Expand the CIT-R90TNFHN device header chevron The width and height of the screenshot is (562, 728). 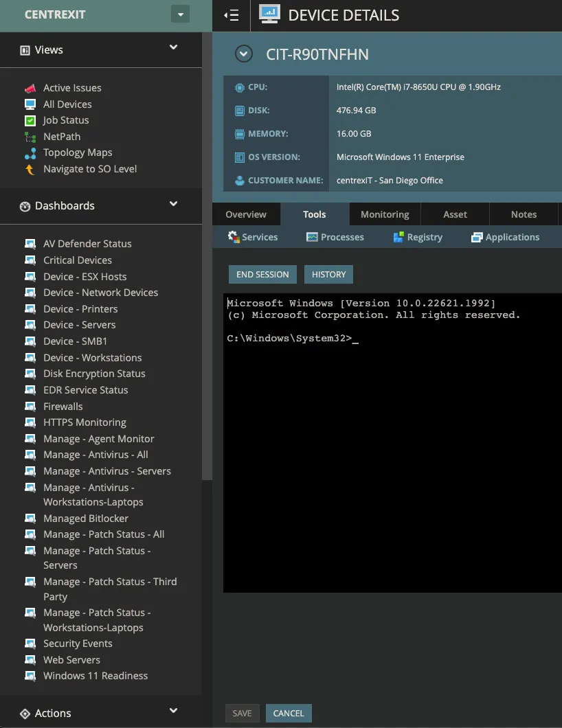coord(244,54)
